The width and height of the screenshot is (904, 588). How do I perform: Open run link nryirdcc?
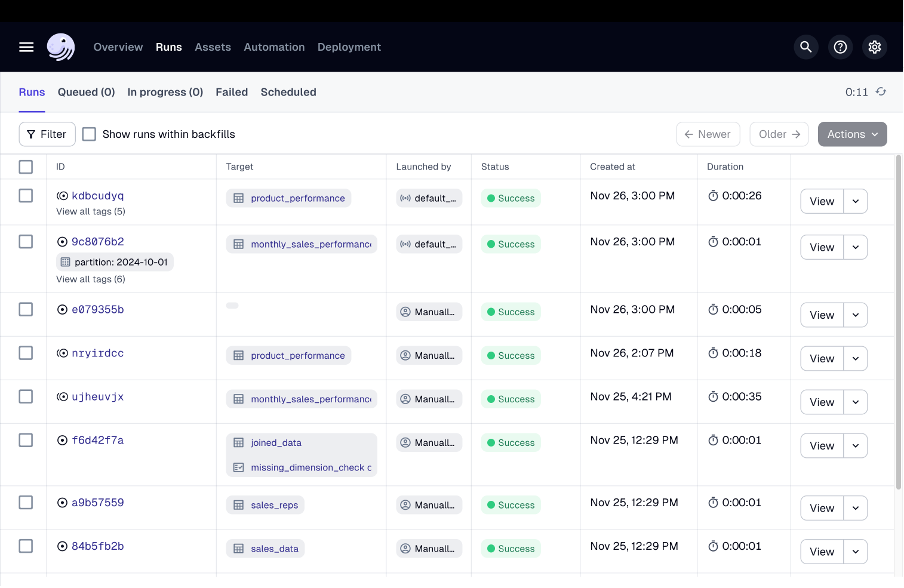pos(97,353)
